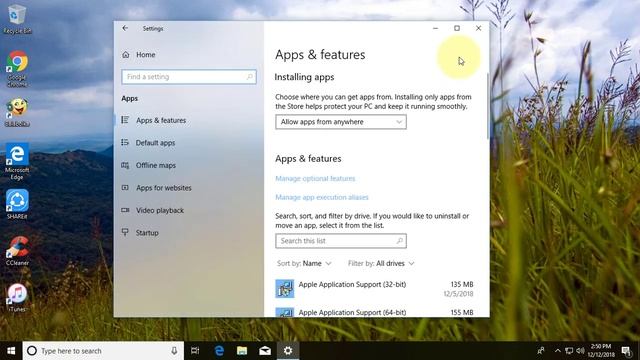Screen dimensions: 640x360
Task: Open Manage app execution aliases link
Action: [322, 197]
